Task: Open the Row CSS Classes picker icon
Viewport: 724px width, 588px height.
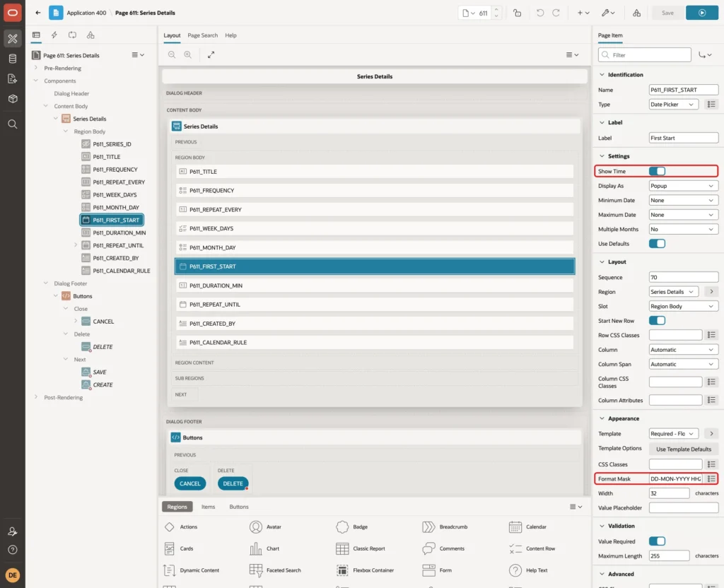Action: point(711,334)
